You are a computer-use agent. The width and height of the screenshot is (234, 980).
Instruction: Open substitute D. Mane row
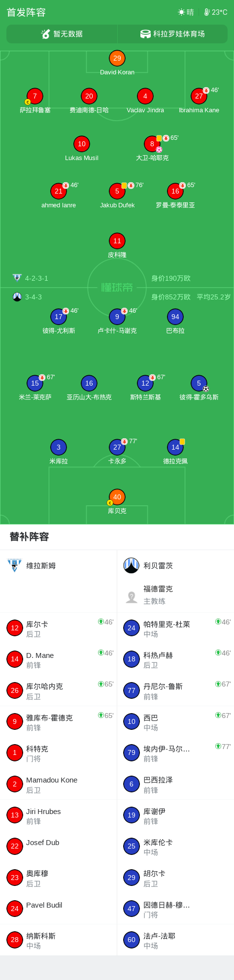pyautogui.click(x=59, y=659)
